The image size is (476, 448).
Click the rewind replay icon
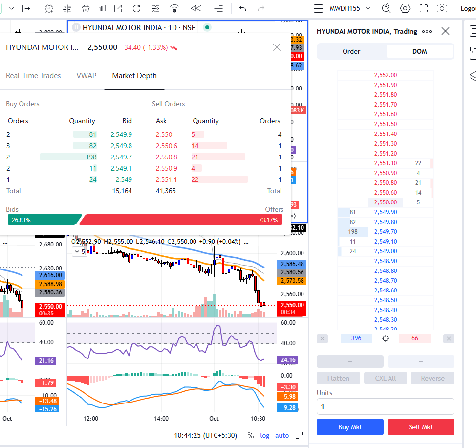coord(196,8)
